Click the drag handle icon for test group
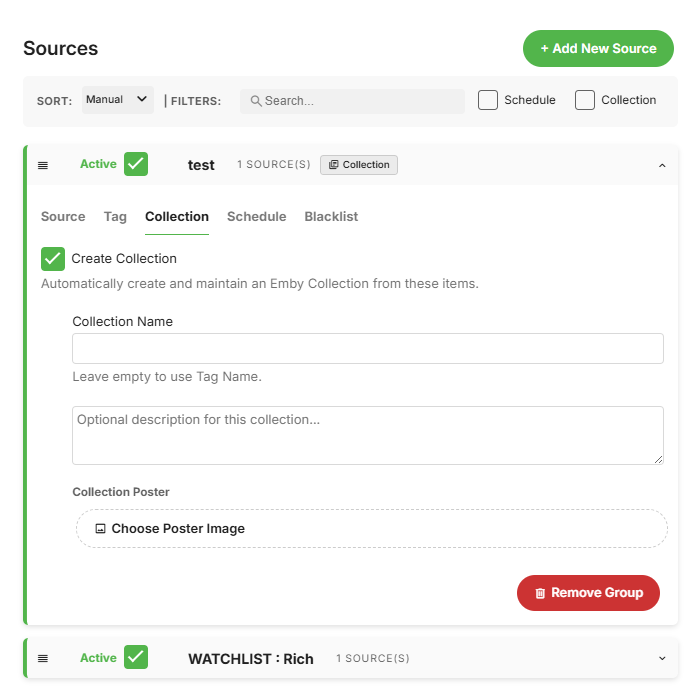Viewport: 697px width, 693px height. coord(43,165)
